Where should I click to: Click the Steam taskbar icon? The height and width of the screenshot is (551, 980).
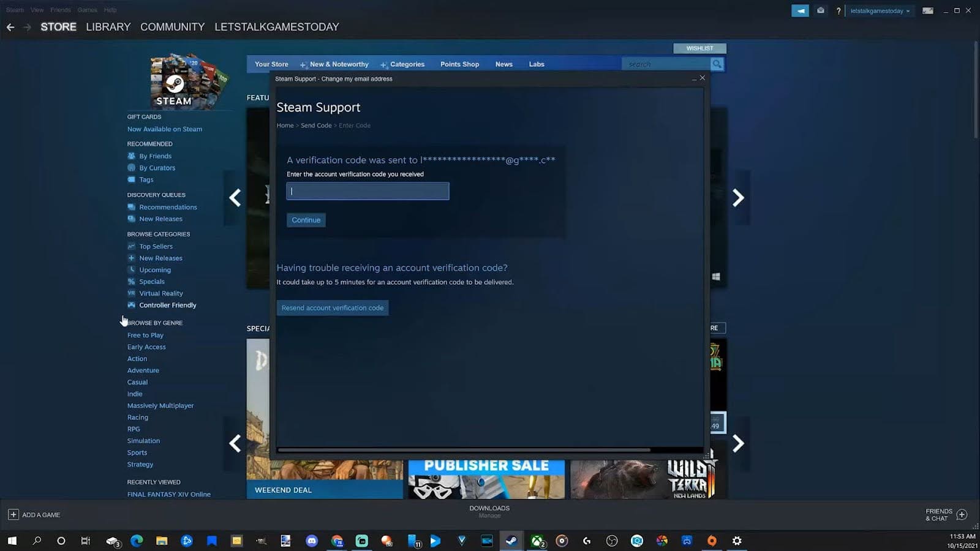(511, 541)
